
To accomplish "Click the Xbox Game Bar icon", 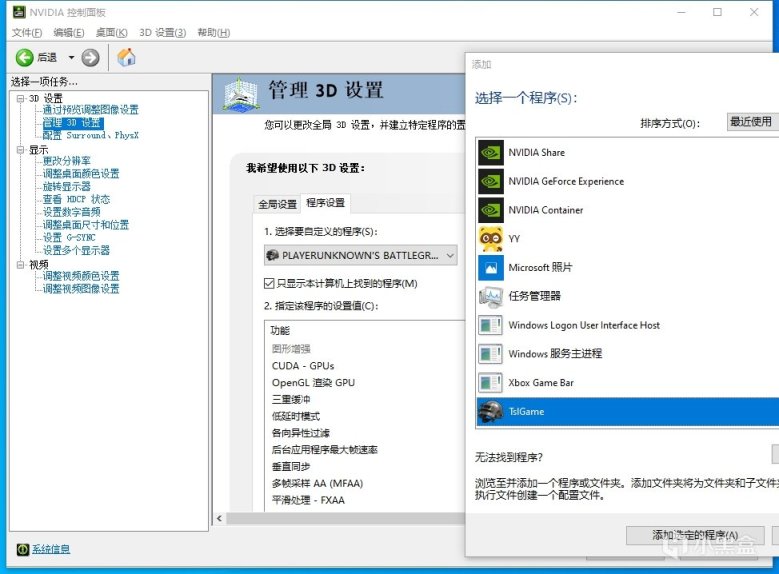I will pyautogui.click(x=490, y=383).
